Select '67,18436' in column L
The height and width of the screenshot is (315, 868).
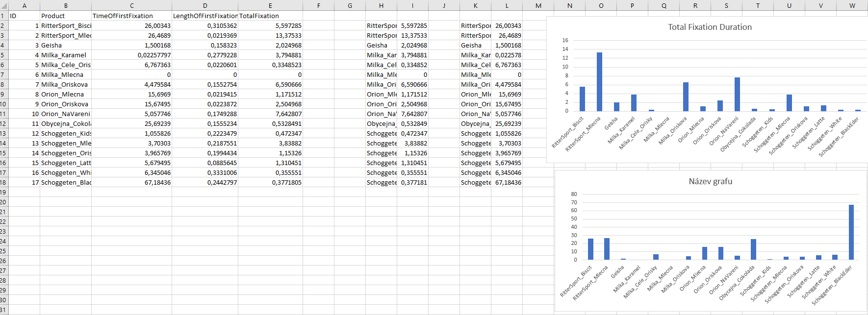tap(507, 182)
